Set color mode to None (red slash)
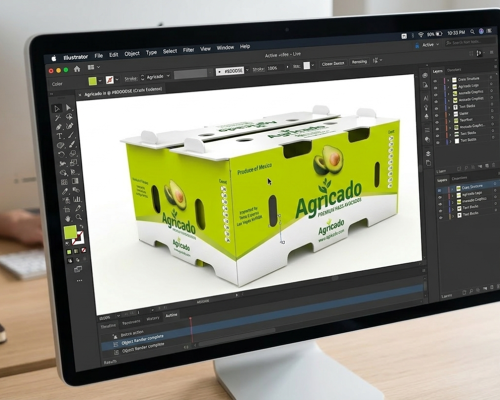Screen dimensions: 500x400 coord(84,250)
